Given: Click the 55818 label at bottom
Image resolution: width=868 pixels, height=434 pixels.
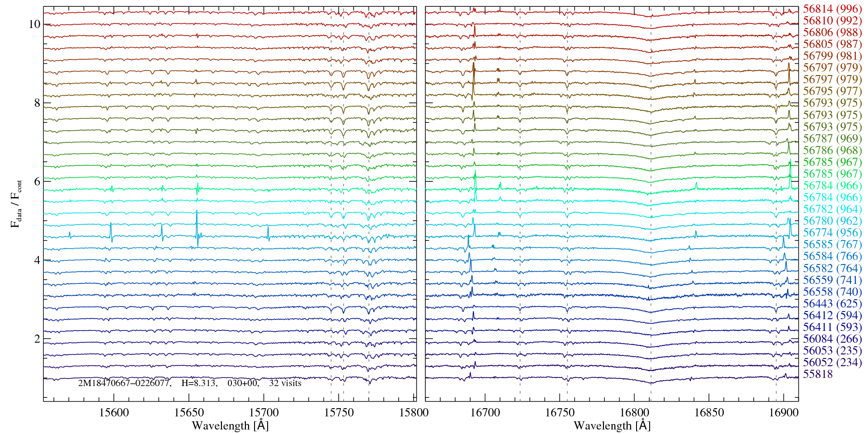Looking at the screenshot, I should coord(817,374).
